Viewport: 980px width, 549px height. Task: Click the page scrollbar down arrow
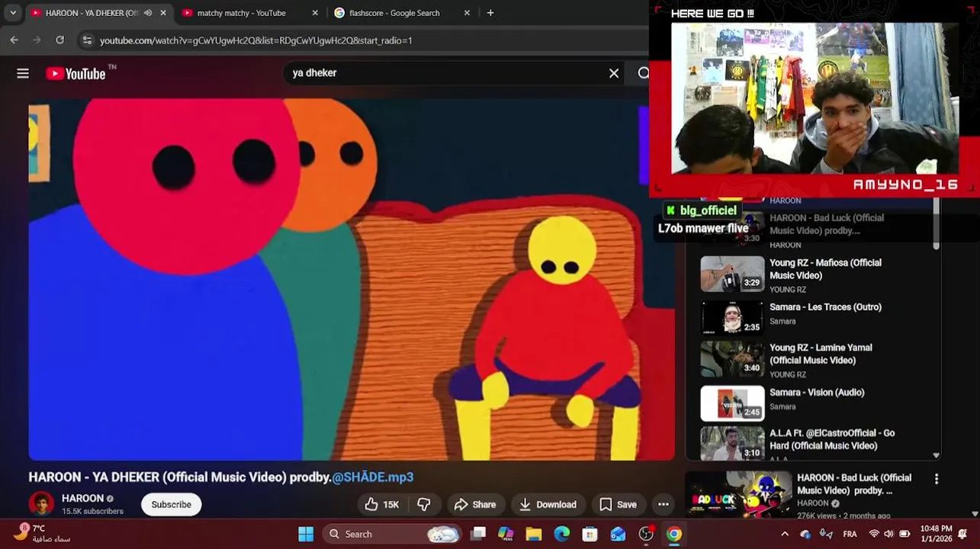pyautogui.click(x=975, y=514)
